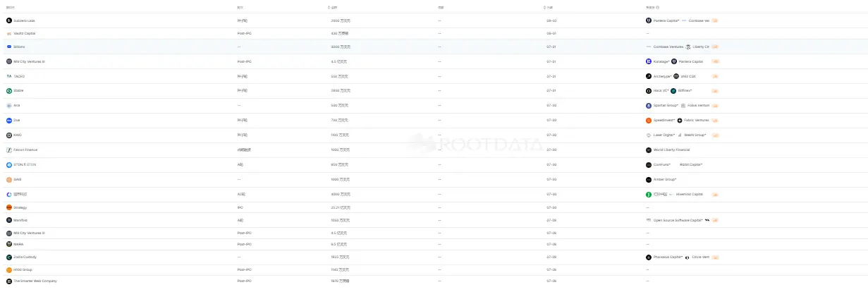868x292 pixels.
Task: Click the Archetype investor logo
Action: point(649,76)
